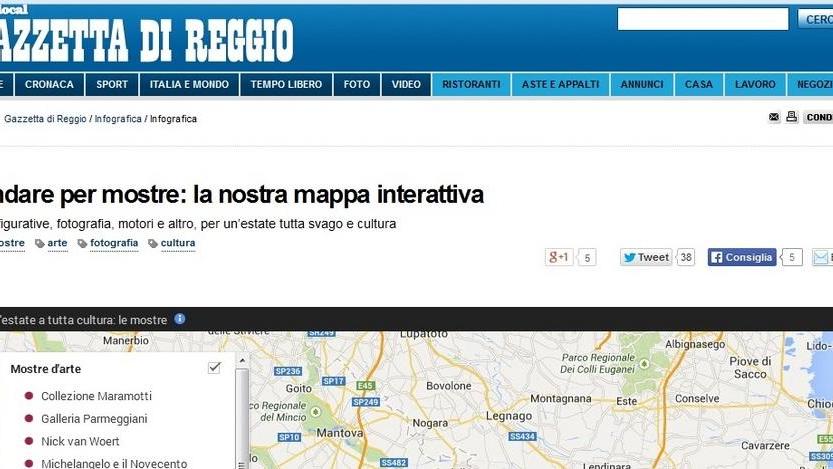
Task: Toggle the Mostre d'arte checkbox
Action: click(x=214, y=368)
